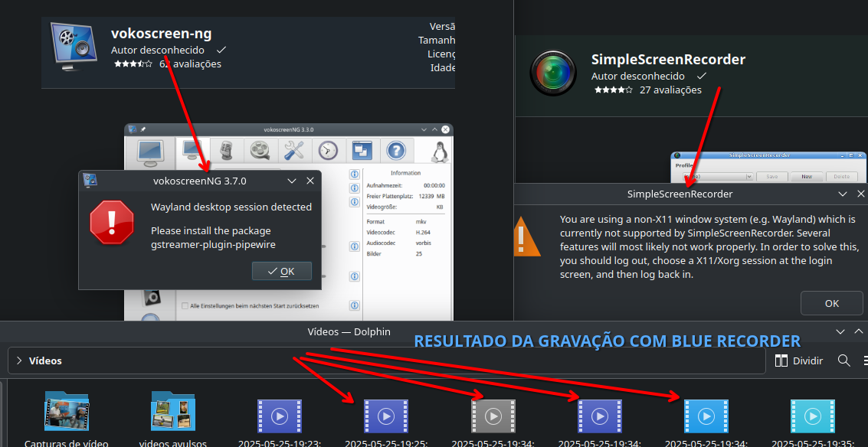Click the 'gstreamer-plugin-pipewire' package name text
This screenshot has height=447, width=868.
click(x=213, y=244)
